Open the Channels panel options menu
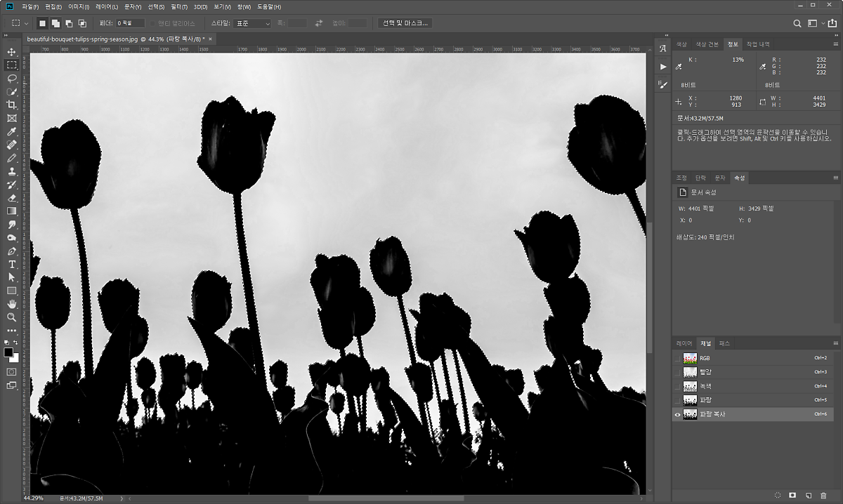This screenshot has height=504, width=843. point(835,343)
